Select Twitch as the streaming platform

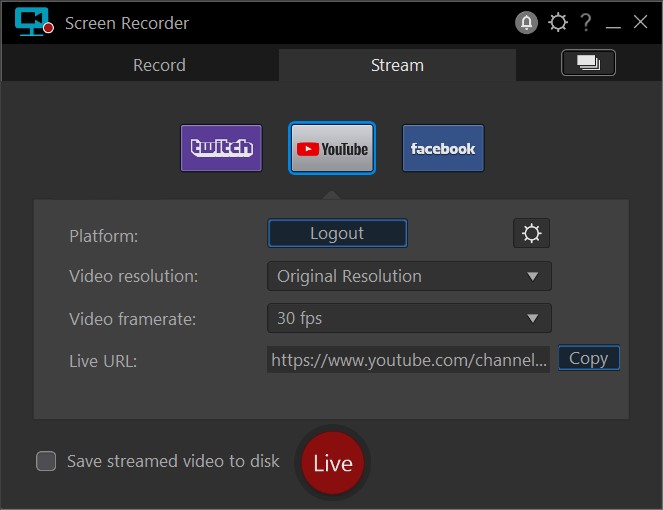pos(221,148)
